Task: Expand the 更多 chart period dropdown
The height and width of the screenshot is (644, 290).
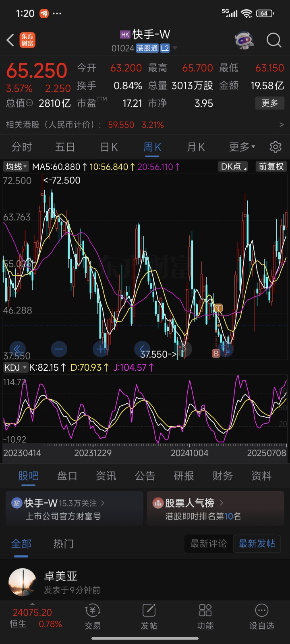Action: pyautogui.click(x=242, y=147)
